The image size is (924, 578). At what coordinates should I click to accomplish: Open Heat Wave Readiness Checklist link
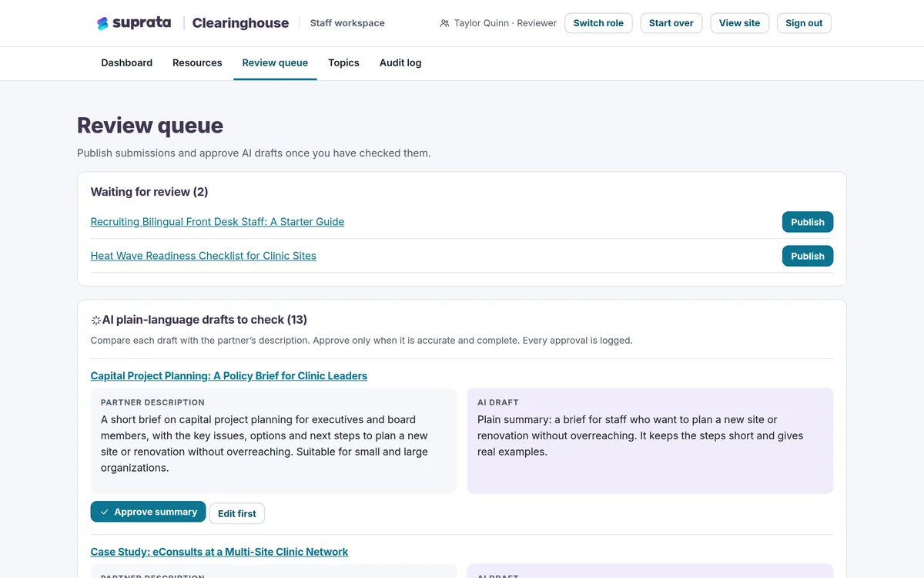click(203, 256)
